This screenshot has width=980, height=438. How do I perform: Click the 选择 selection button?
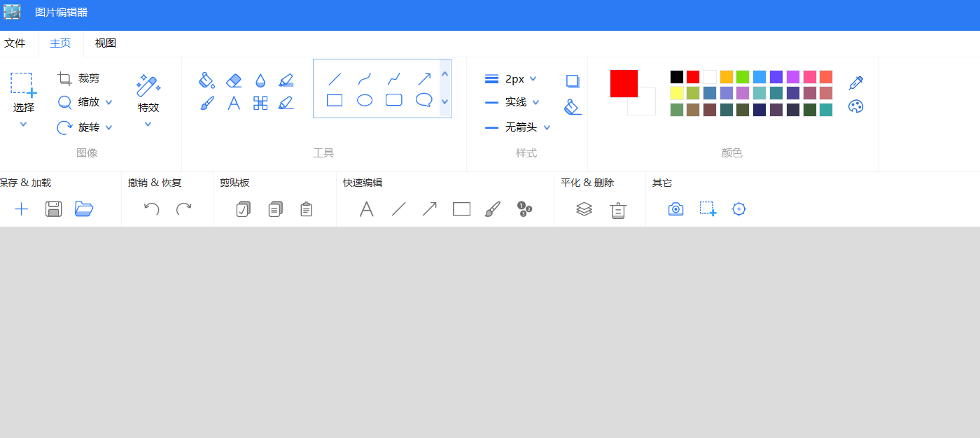(x=23, y=92)
